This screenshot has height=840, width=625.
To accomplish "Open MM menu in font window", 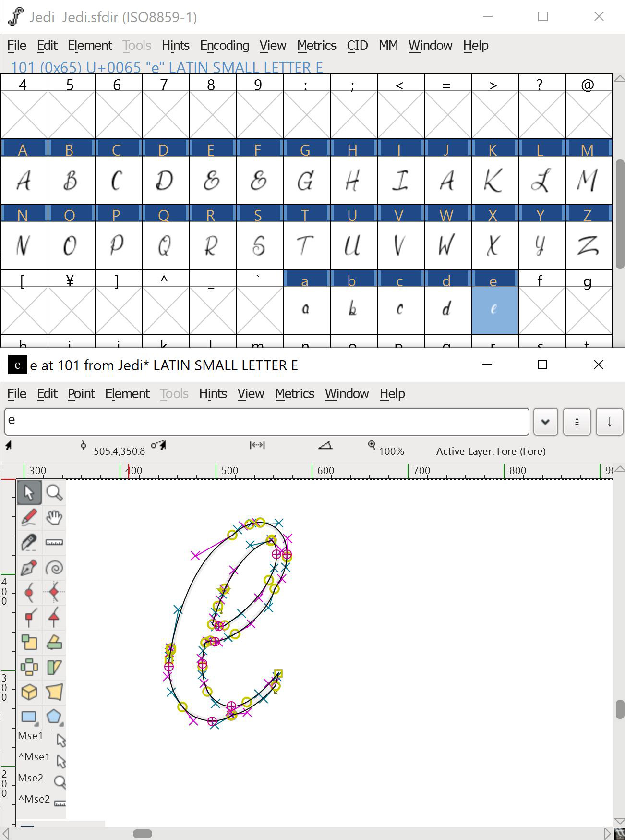I will [x=388, y=46].
